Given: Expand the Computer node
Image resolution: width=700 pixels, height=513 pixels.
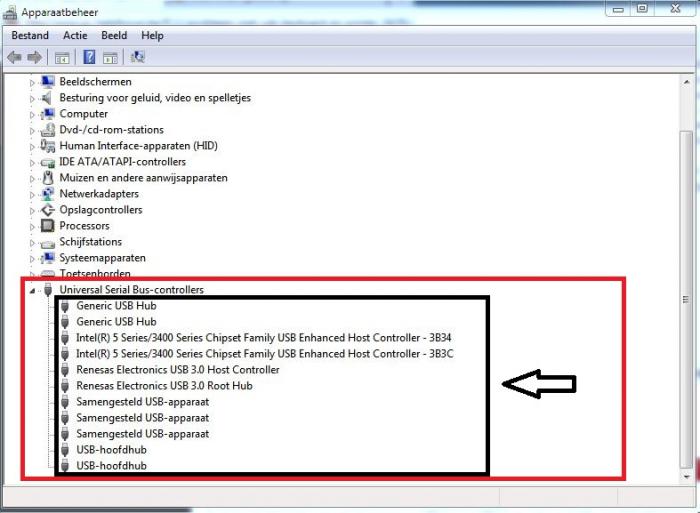Looking at the screenshot, I should 32,115.
